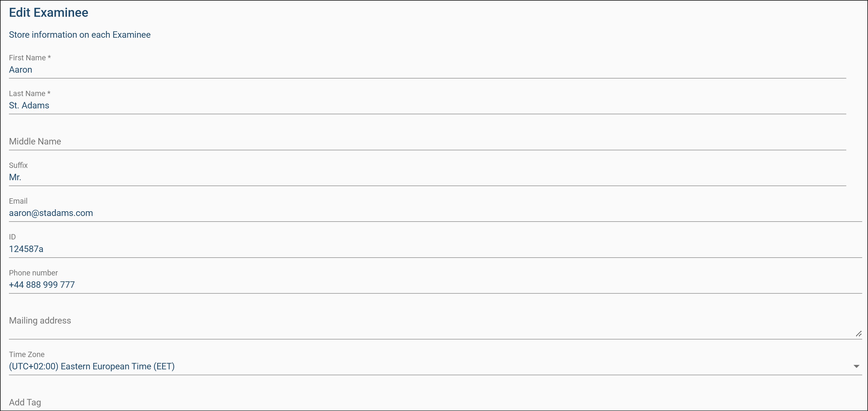Screen dimensions: 868x411
Task: Click the Email field with aaron@stadams.com
Action: [435, 213]
